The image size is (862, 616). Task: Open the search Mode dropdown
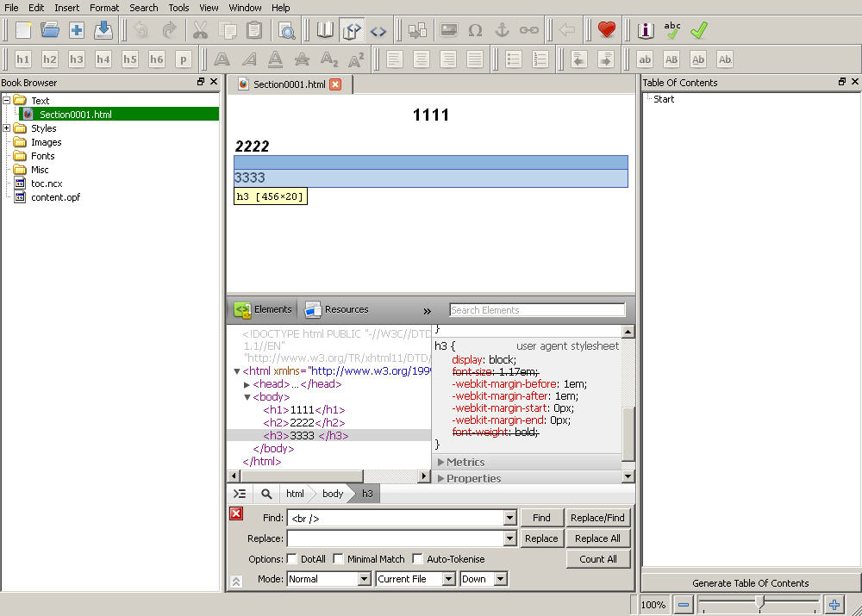point(328,579)
